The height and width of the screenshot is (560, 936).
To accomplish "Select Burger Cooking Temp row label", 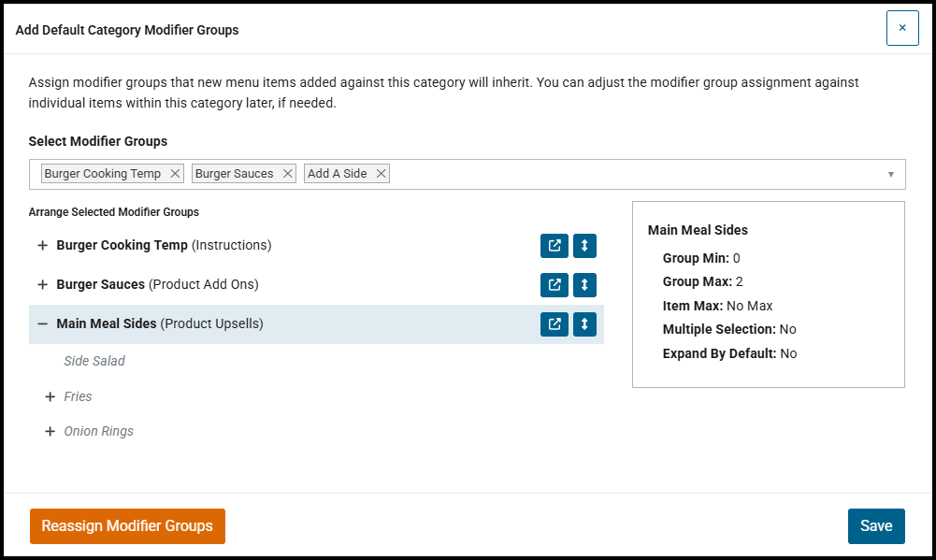I will 164,245.
